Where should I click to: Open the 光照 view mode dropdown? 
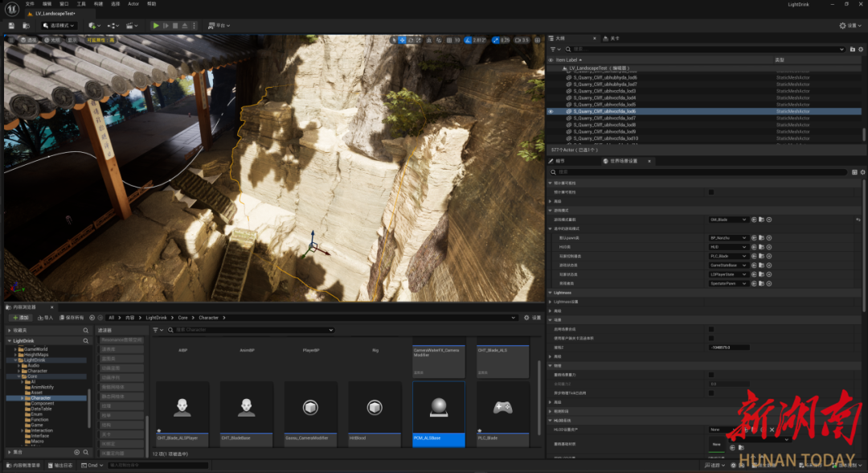click(x=51, y=40)
